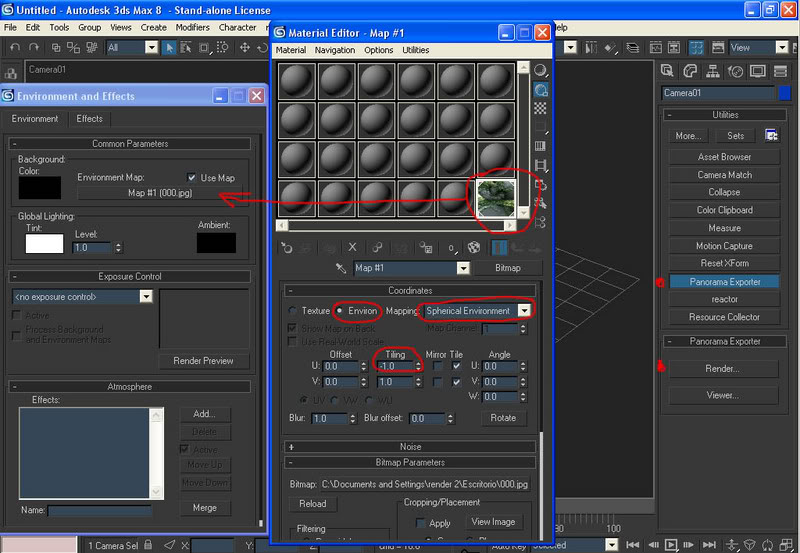Click the Render Preview button
This screenshot has height=553, width=800.
coord(203,361)
